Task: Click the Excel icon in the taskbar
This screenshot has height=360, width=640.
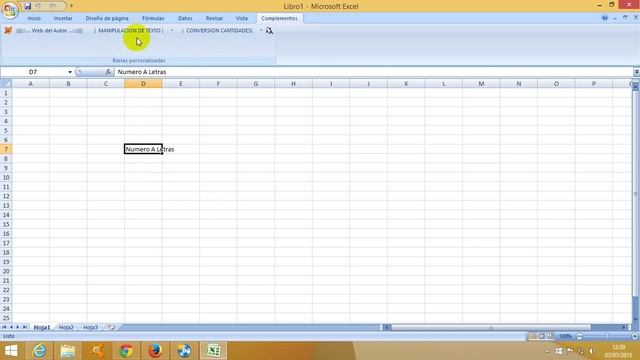Action: (213, 351)
